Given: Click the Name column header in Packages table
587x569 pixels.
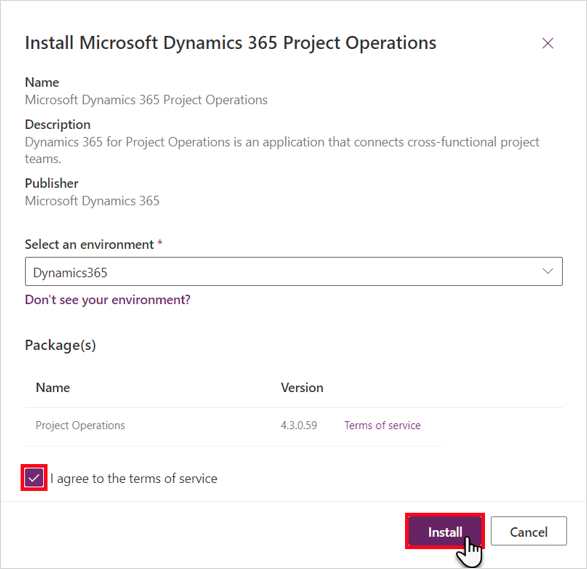Looking at the screenshot, I should coord(53,387).
